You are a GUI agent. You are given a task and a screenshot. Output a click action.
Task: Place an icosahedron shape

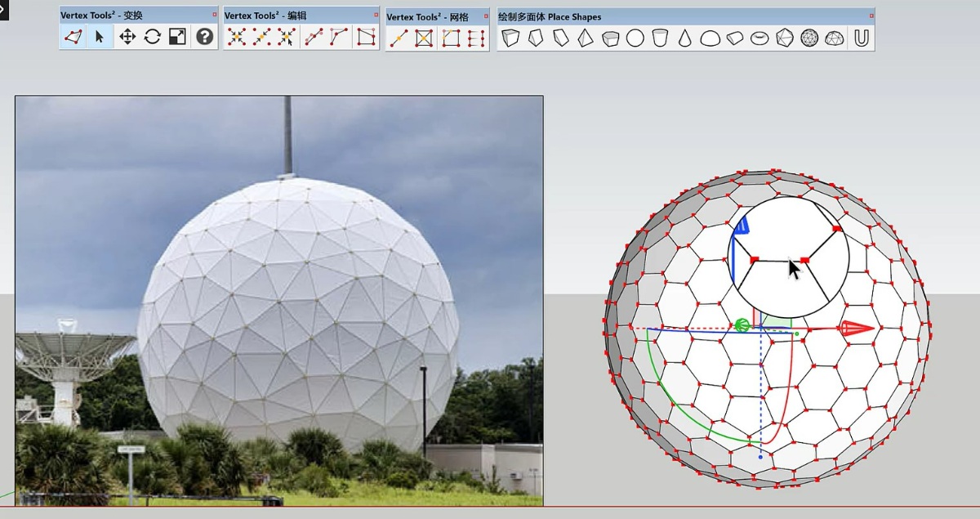click(785, 38)
